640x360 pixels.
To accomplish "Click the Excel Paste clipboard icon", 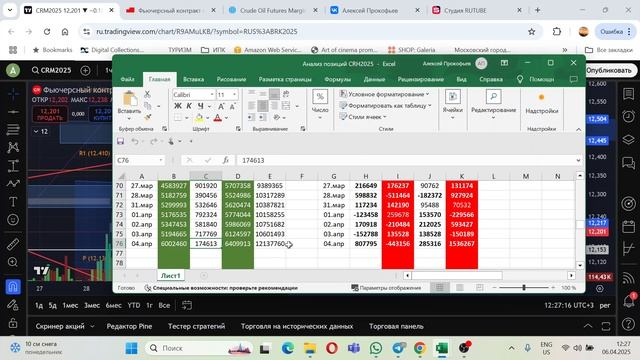I will click(x=129, y=99).
